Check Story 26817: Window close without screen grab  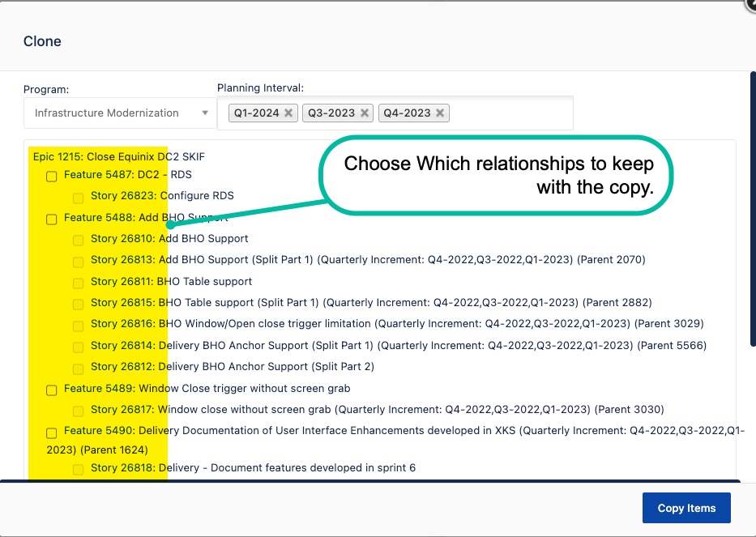click(x=78, y=411)
